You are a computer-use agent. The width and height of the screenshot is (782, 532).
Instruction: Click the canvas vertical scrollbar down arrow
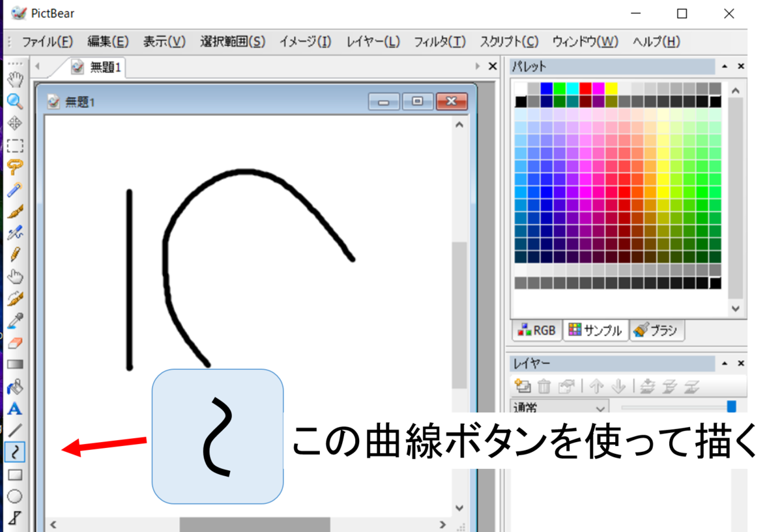tap(459, 508)
